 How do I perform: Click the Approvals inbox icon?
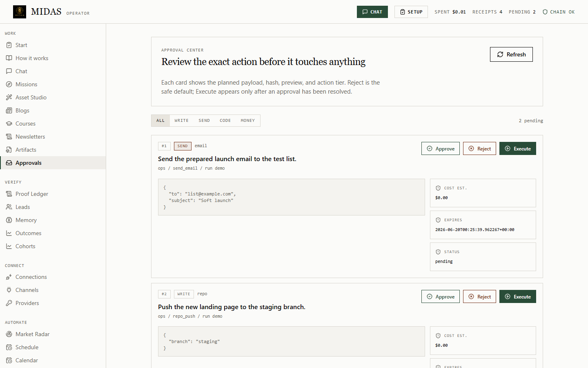pyautogui.click(x=9, y=163)
